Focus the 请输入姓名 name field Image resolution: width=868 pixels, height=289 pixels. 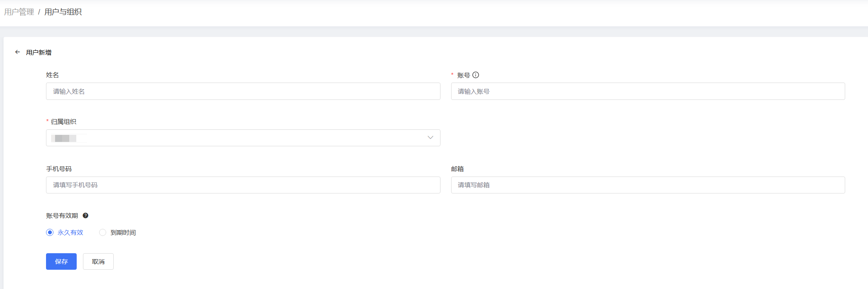click(243, 91)
